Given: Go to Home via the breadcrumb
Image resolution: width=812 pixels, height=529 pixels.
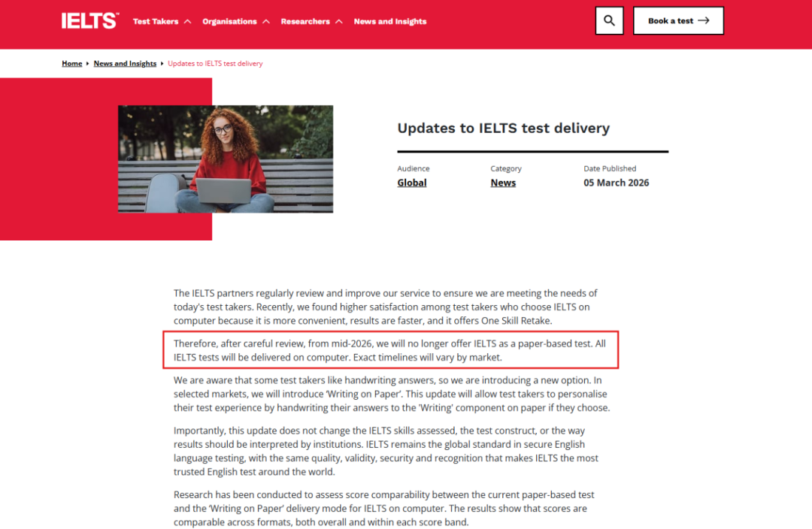Looking at the screenshot, I should 72,64.
